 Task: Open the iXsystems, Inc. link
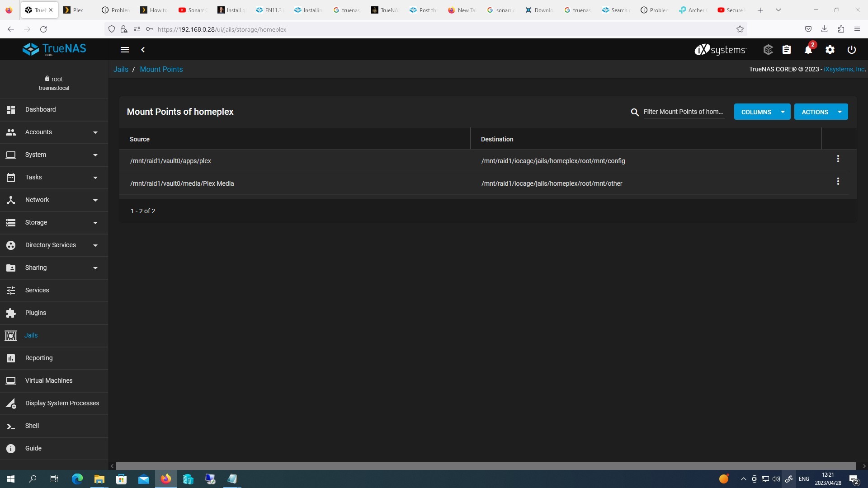tap(844, 69)
